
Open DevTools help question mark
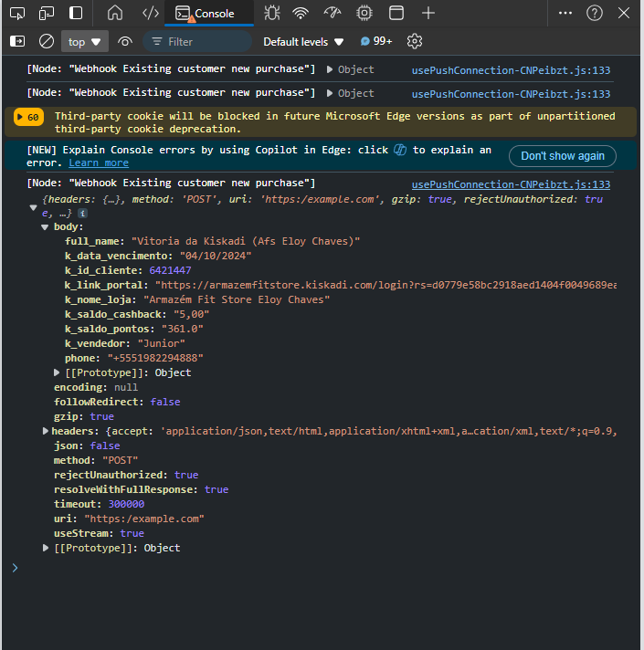pos(595,14)
